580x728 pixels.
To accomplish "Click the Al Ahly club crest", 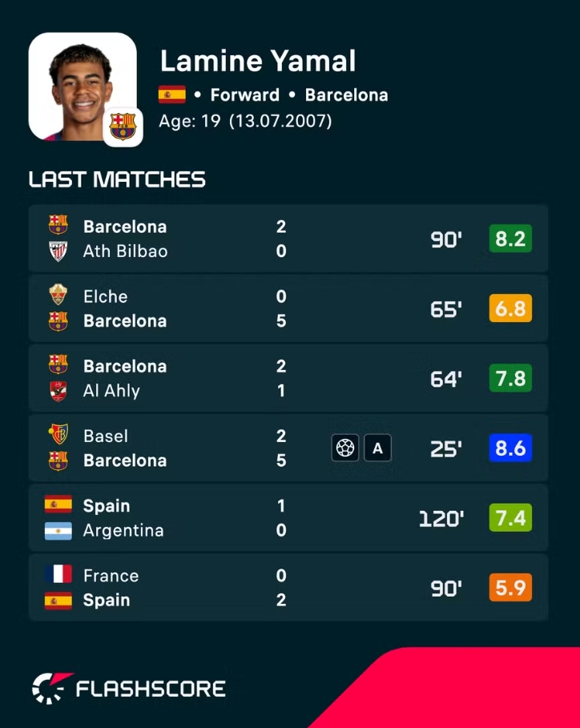I will point(58,391).
